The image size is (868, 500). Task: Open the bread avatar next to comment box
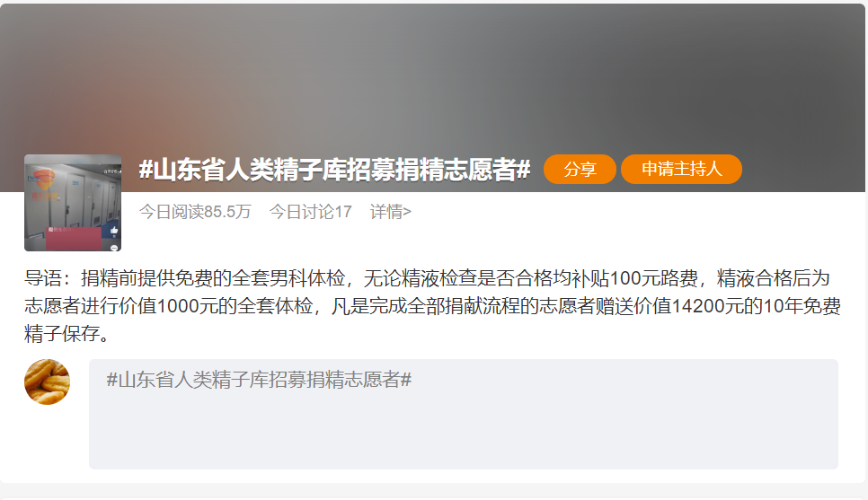click(47, 382)
